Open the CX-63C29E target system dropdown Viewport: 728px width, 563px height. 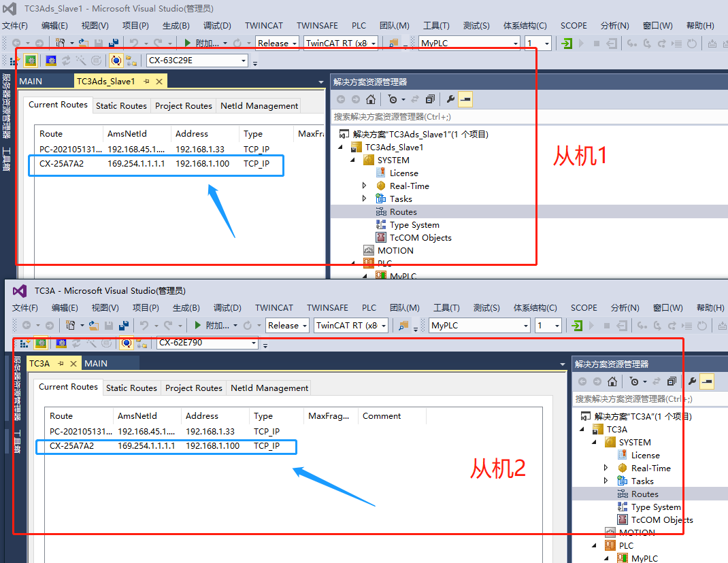197,61
